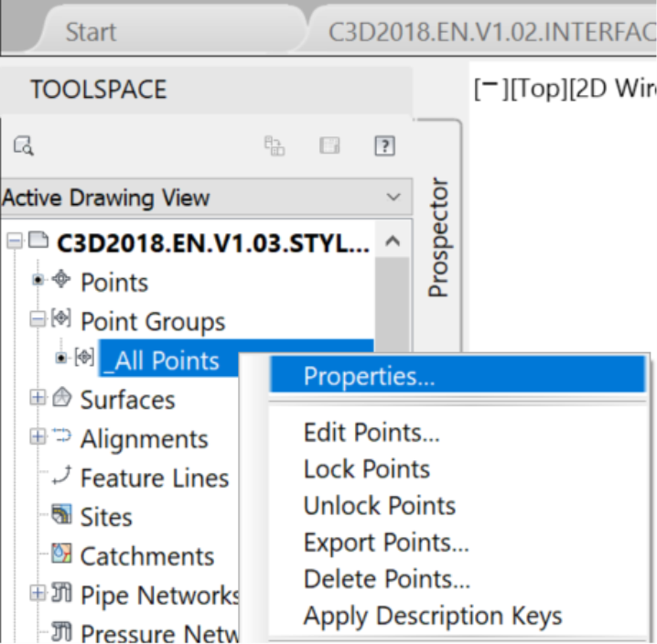Expand the Alignments tree node
This screenshot has width=657, height=644.
coord(38,436)
